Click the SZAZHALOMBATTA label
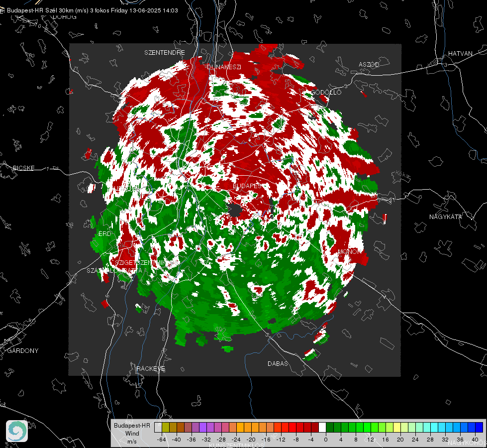The height and width of the screenshot is (448, 487). (x=114, y=270)
